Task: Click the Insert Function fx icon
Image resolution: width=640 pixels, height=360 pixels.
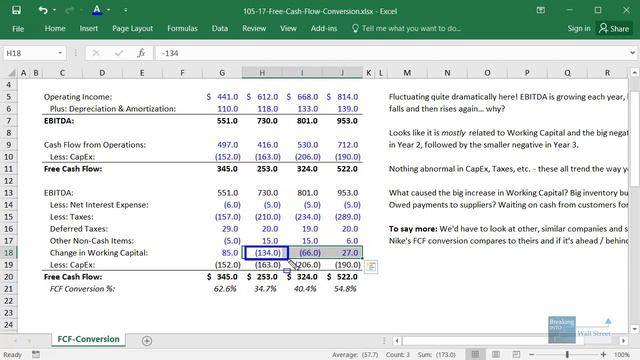Action: 141,53
